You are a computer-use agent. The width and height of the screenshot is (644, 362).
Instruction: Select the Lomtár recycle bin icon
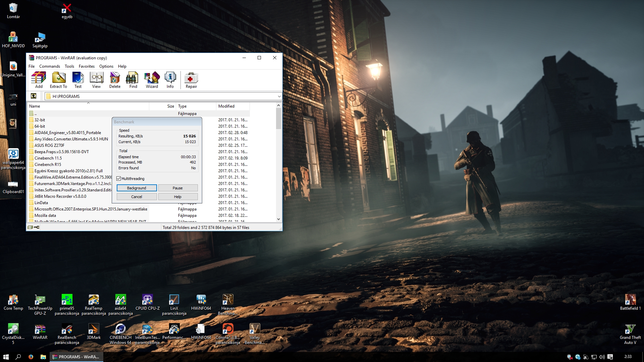(13, 11)
